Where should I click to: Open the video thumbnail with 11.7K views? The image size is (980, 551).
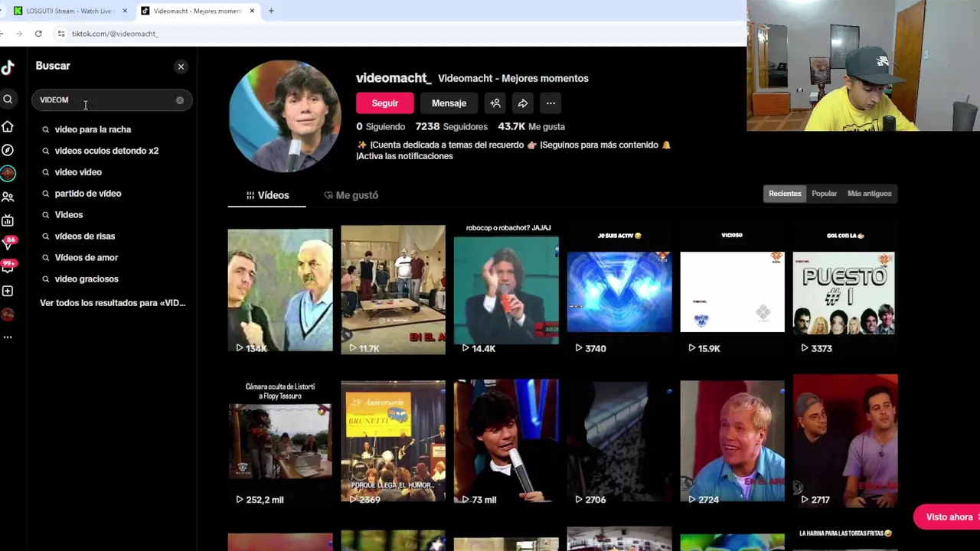point(393,290)
